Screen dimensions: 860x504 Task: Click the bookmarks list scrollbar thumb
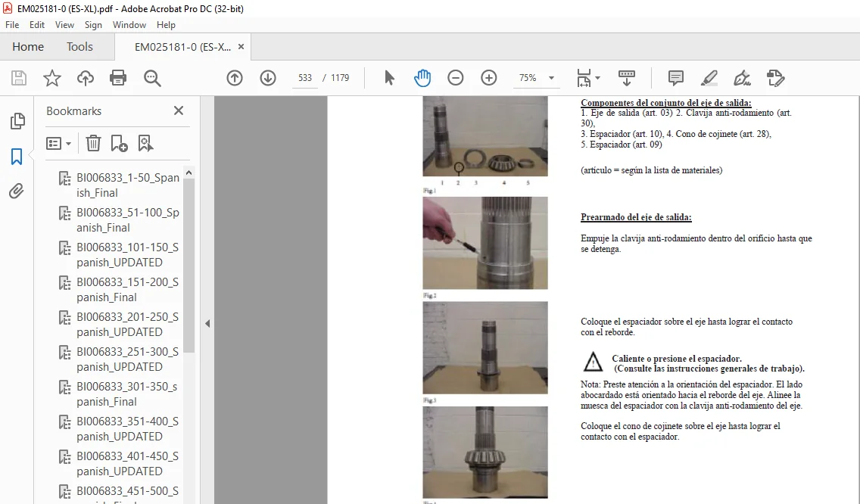[x=189, y=266]
